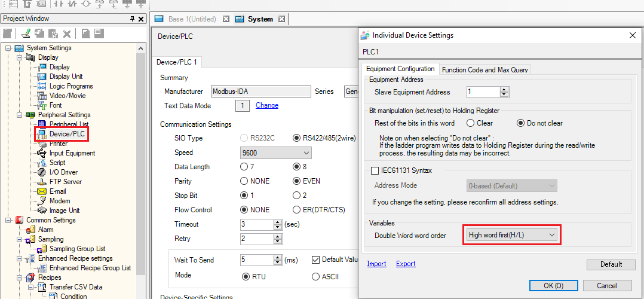Click the paste icon in Project Window toolbar

pos(53,33)
